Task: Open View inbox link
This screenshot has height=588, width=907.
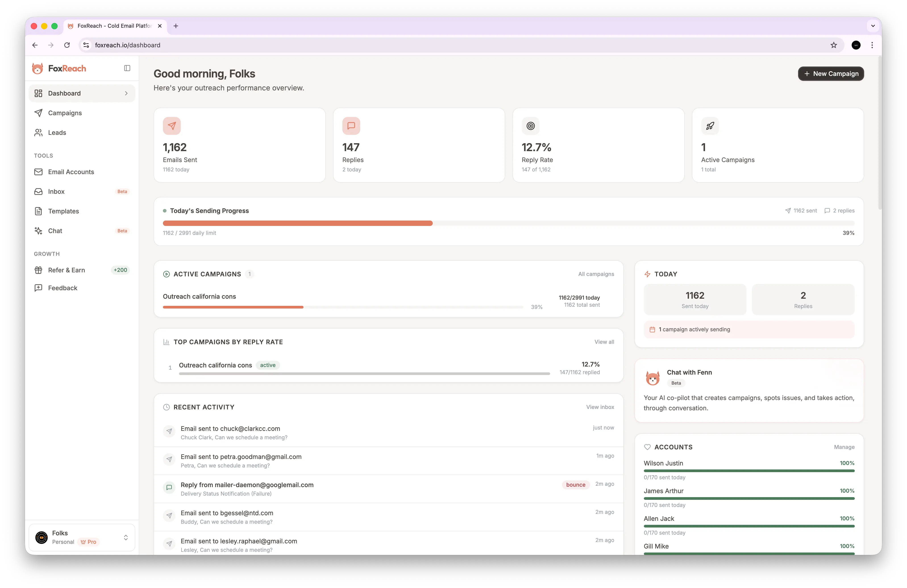Action: coord(600,407)
